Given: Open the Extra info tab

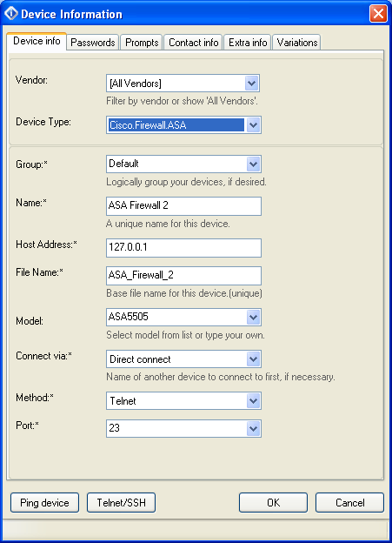Looking at the screenshot, I should point(248,43).
